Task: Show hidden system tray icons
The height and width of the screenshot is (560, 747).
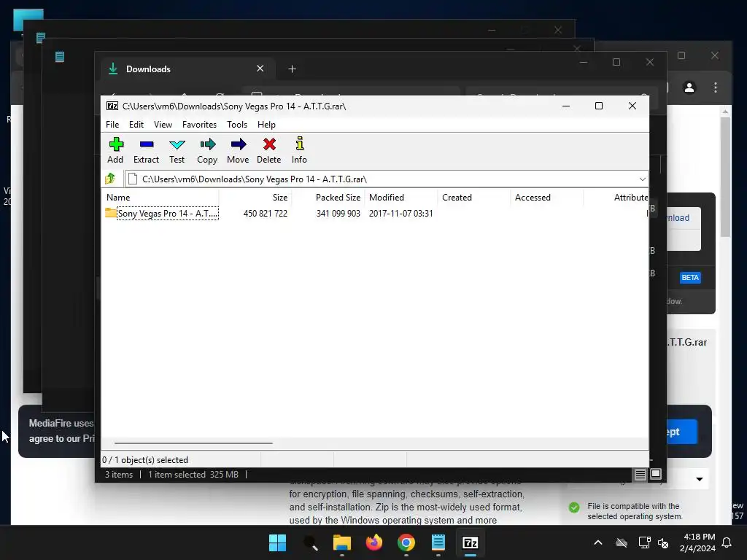Action: click(x=598, y=542)
